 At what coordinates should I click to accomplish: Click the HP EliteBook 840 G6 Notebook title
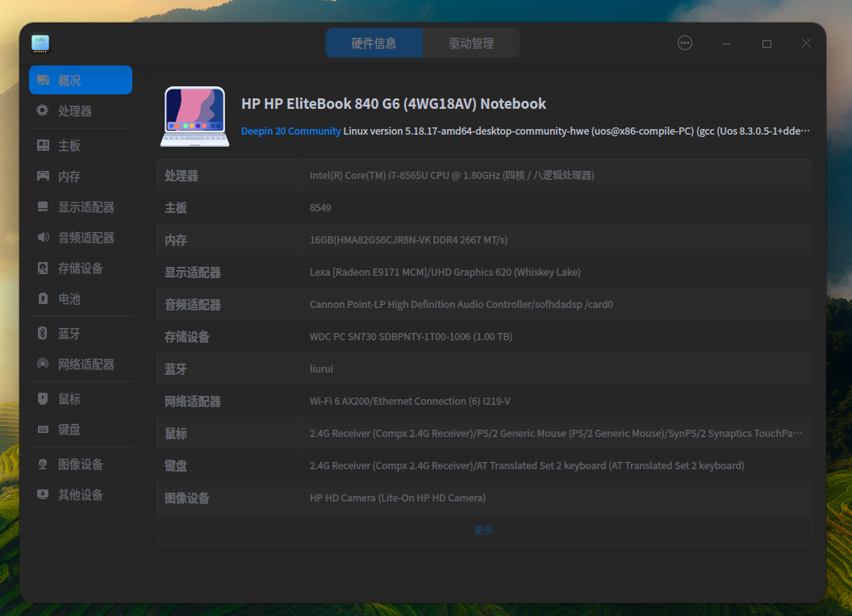click(x=394, y=104)
